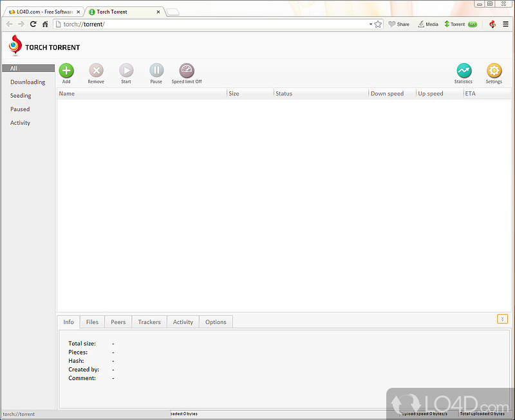Click the green Add torrent icon
515x420 pixels.
coord(66,71)
